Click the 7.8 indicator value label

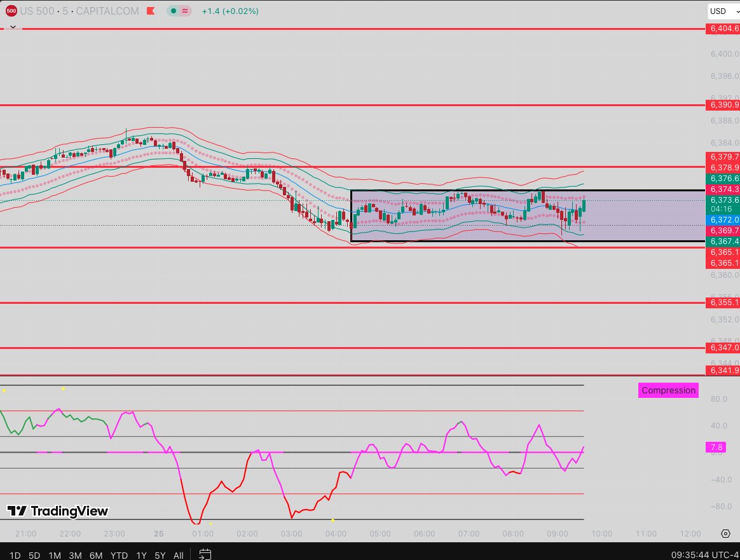point(716,447)
